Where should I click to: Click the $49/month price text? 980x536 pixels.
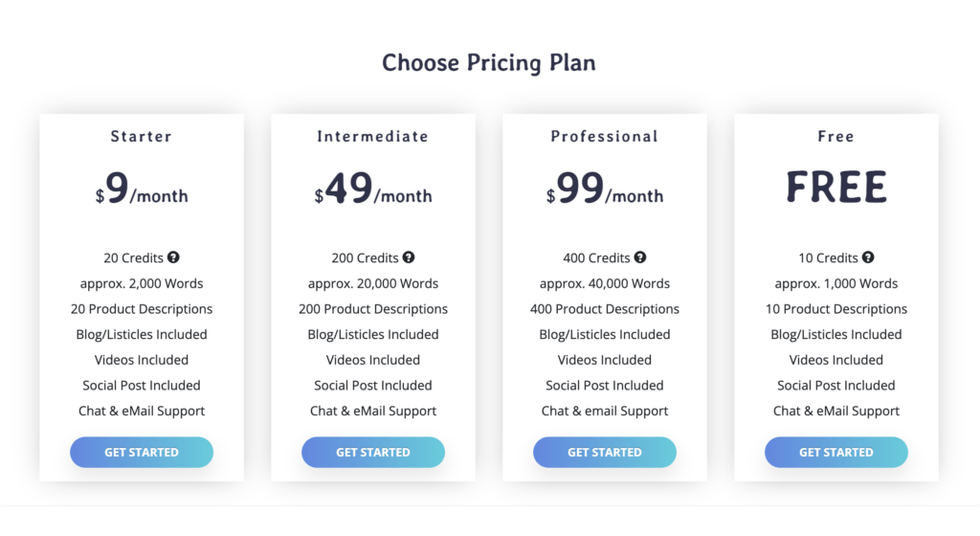point(373,188)
